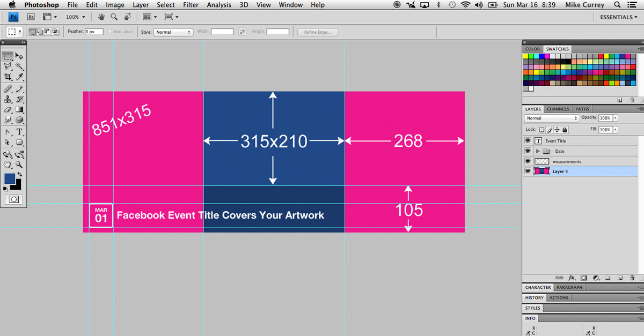
Task: Hide the Date group layer
Action: 528,151
